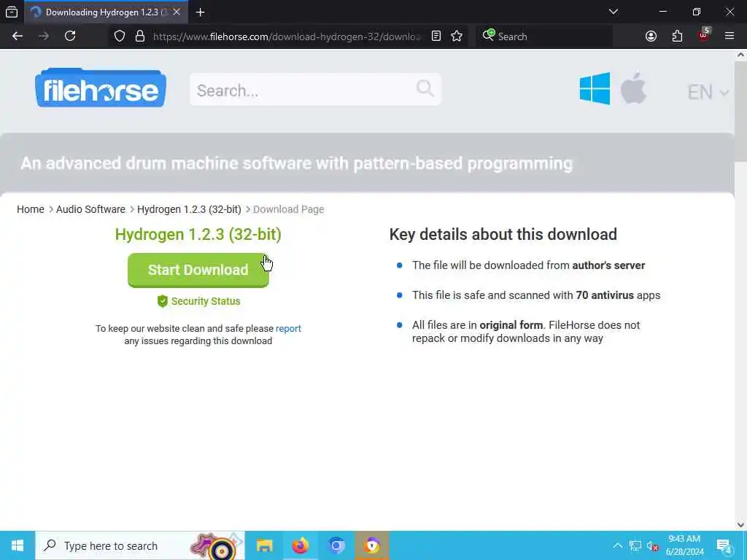Click the 'Key details about this download' heading
The image size is (747, 560).
pyautogui.click(x=503, y=234)
